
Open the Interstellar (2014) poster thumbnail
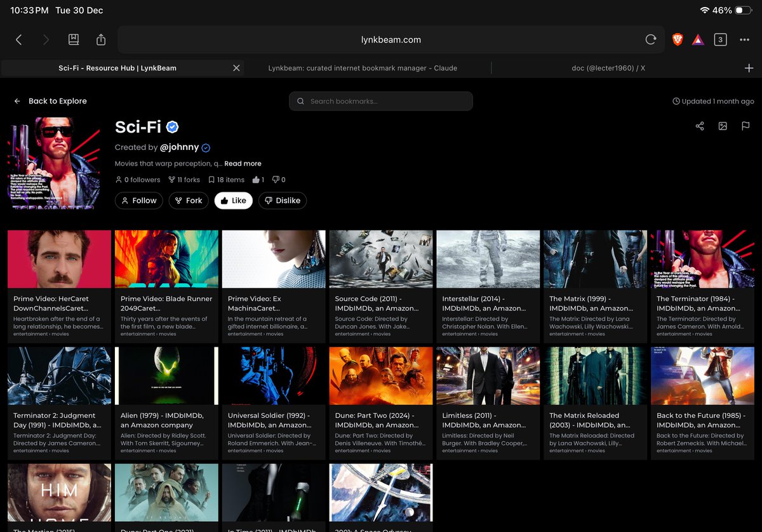coord(488,259)
